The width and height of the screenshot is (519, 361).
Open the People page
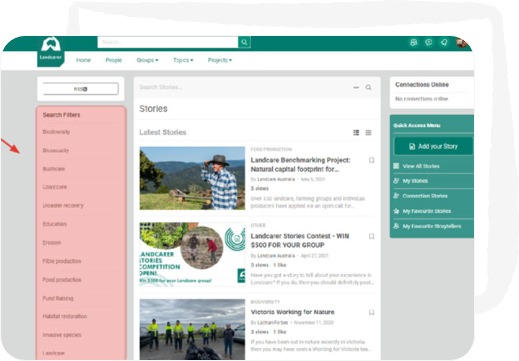pos(114,60)
